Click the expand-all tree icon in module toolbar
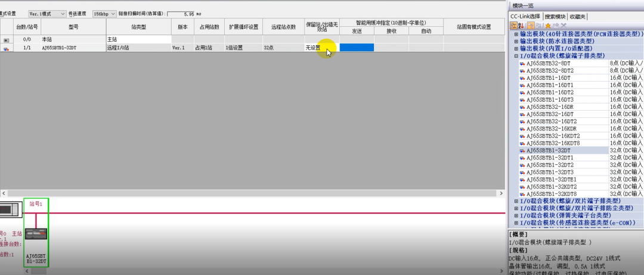The width and height of the screenshot is (644, 275). pyautogui.click(x=530, y=26)
